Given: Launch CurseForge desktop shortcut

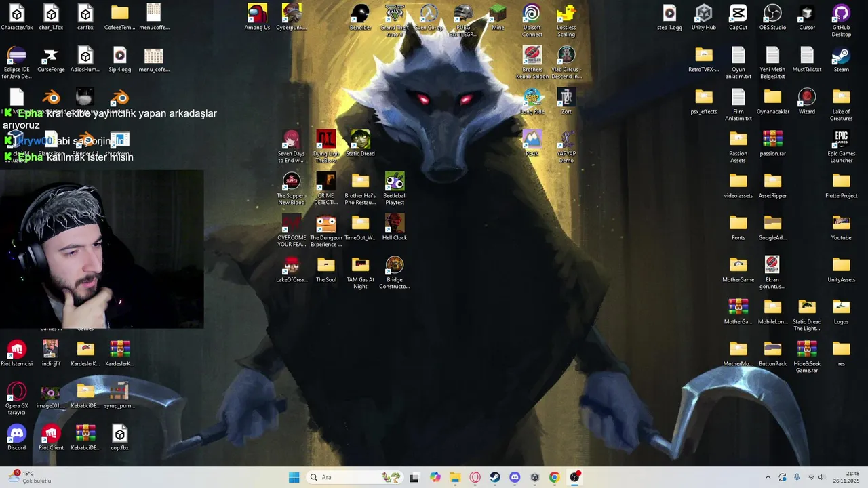Looking at the screenshot, I should pyautogui.click(x=51, y=60).
